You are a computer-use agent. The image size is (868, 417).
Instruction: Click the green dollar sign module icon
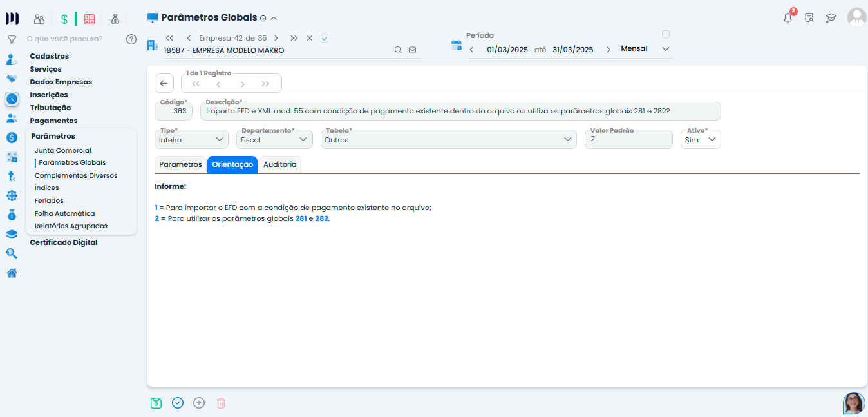tap(64, 19)
